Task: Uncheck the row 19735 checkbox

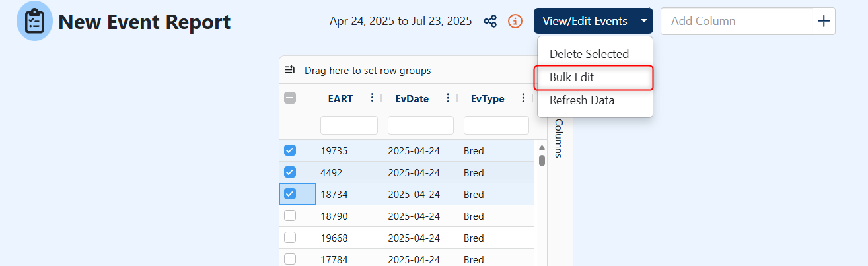Action: point(290,150)
